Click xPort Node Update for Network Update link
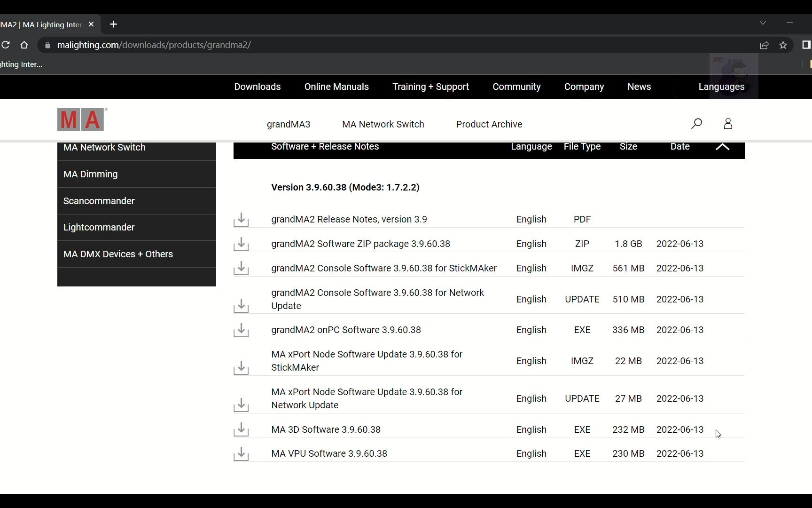Screen dimensions: 812x508 pos(367,398)
